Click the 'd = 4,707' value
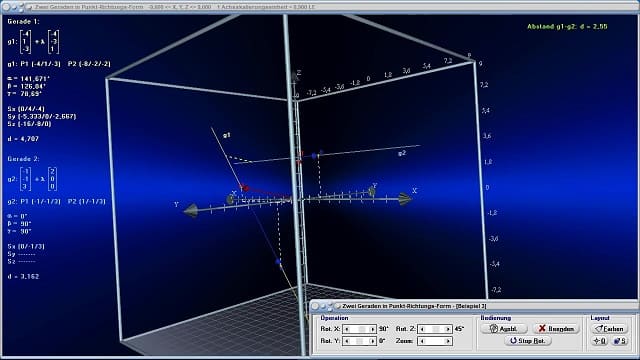This screenshot has height=360, width=640. click(x=23, y=139)
